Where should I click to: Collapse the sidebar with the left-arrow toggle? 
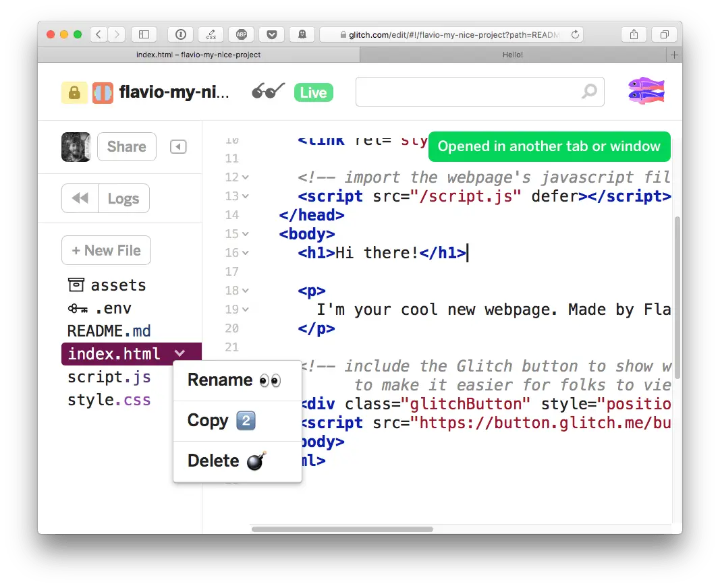pyautogui.click(x=178, y=146)
